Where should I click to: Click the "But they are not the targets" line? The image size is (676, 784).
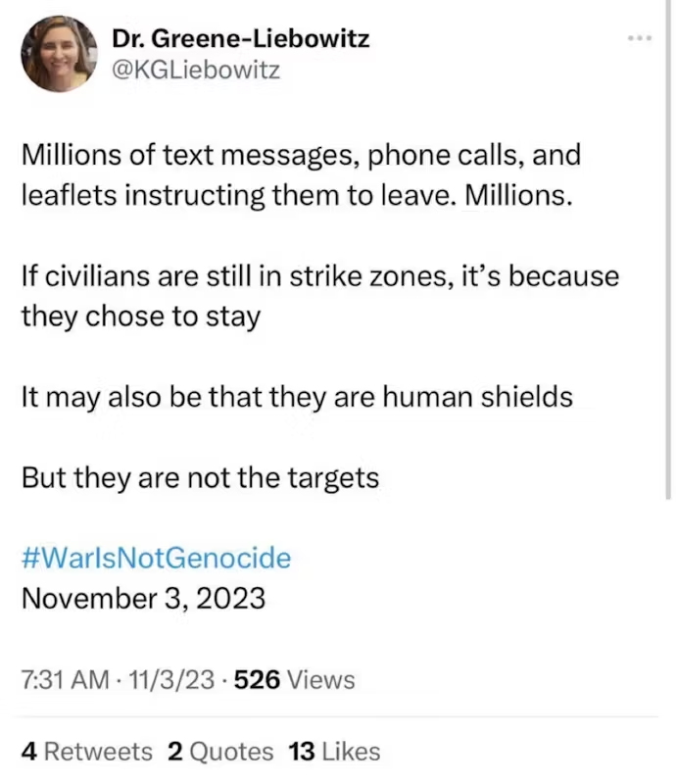click(199, 478)
